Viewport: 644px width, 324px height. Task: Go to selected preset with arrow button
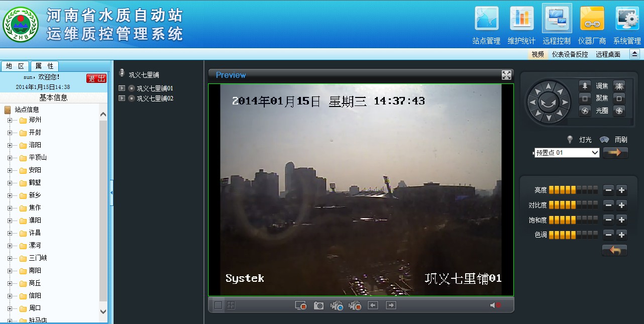coord(615,153)
